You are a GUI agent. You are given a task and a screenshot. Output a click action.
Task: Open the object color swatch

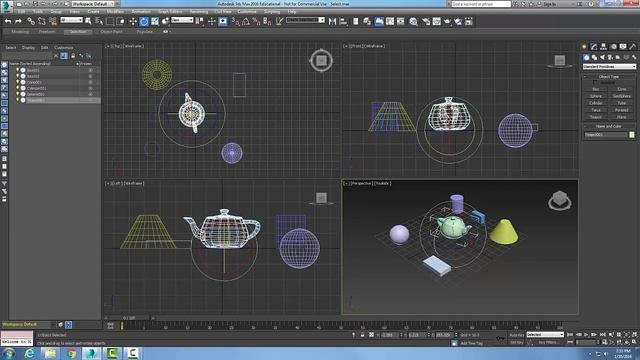[x=632, y=135]
